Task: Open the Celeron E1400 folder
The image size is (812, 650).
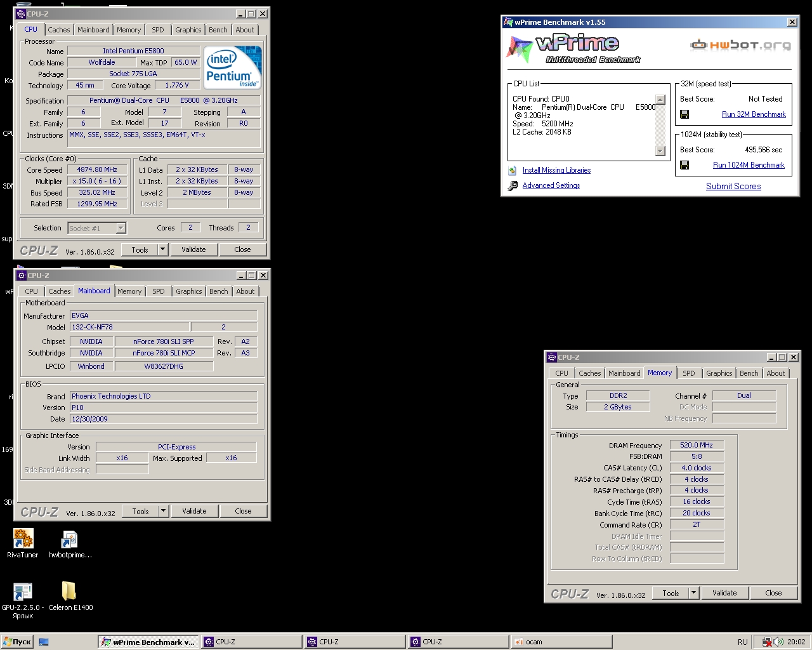Action: 69,591
